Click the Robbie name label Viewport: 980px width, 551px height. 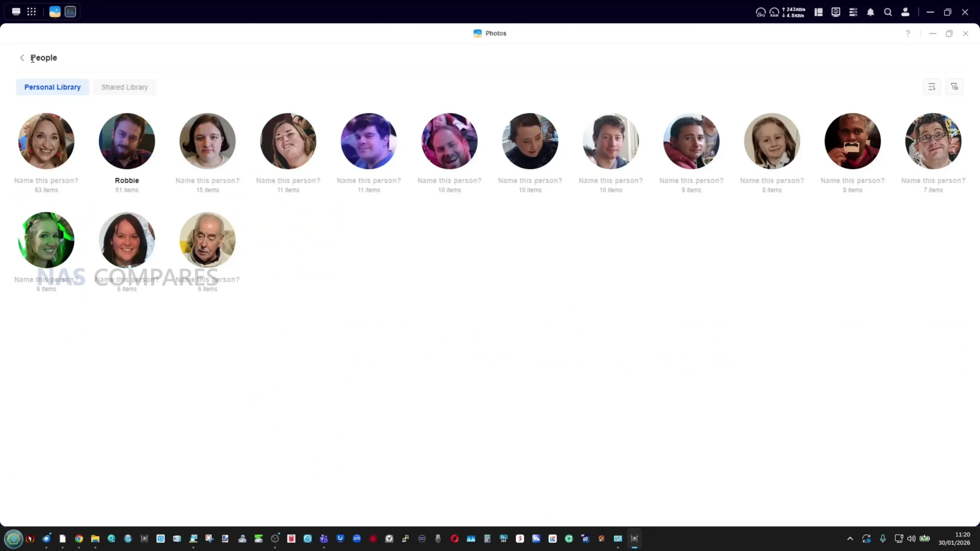pyautogui.click(x=127, y=181)
